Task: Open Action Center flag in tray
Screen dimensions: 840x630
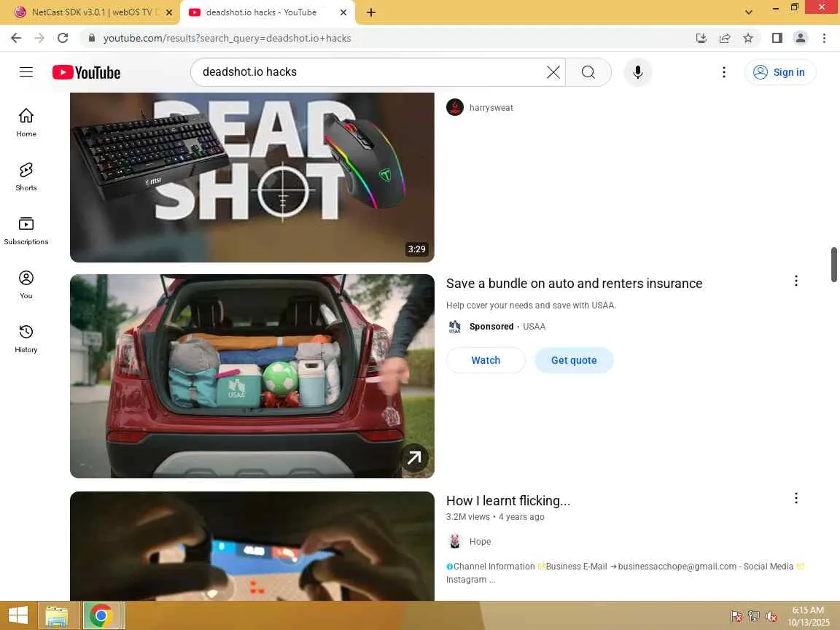Action: click(736, 616)
